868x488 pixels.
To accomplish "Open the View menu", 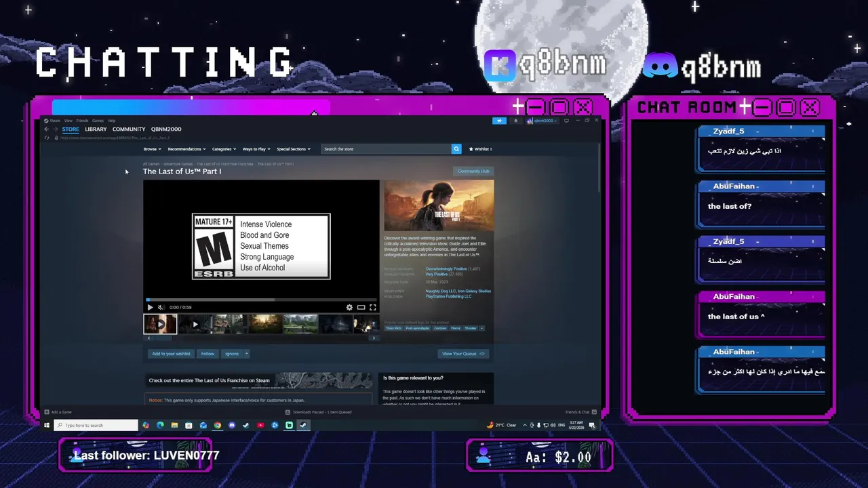I will [x=68, y=121].
